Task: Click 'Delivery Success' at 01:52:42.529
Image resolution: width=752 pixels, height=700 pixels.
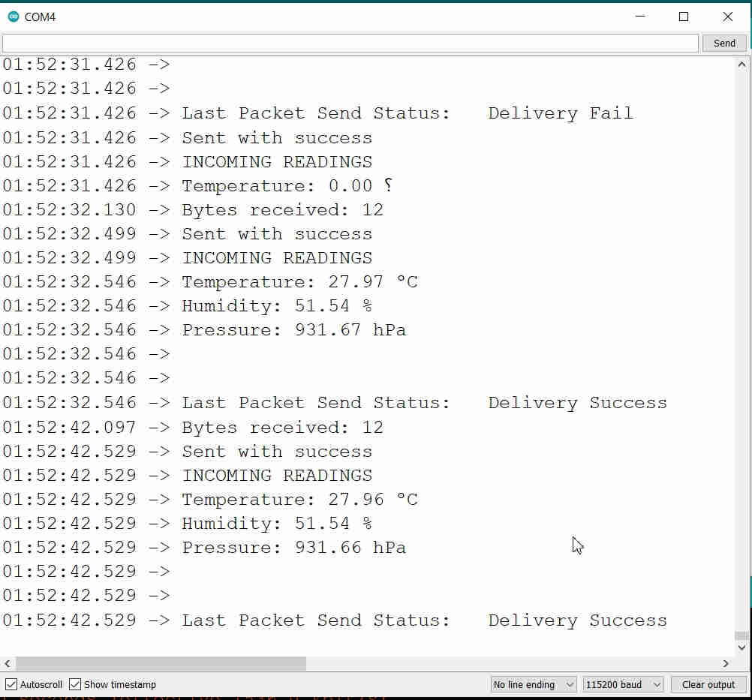Action: pyautogui.click(x=577, y=620)
